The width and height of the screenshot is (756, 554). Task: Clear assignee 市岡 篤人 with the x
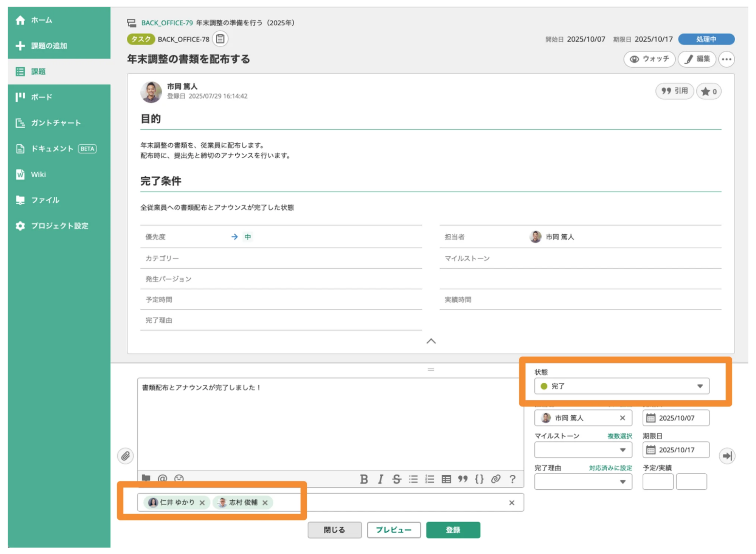tap(622, 418)
